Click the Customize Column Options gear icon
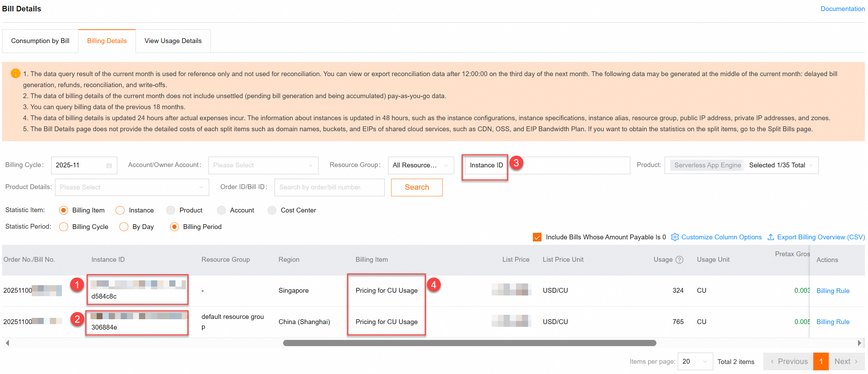This screenshot has height=374, width=868. pos(675,237)
